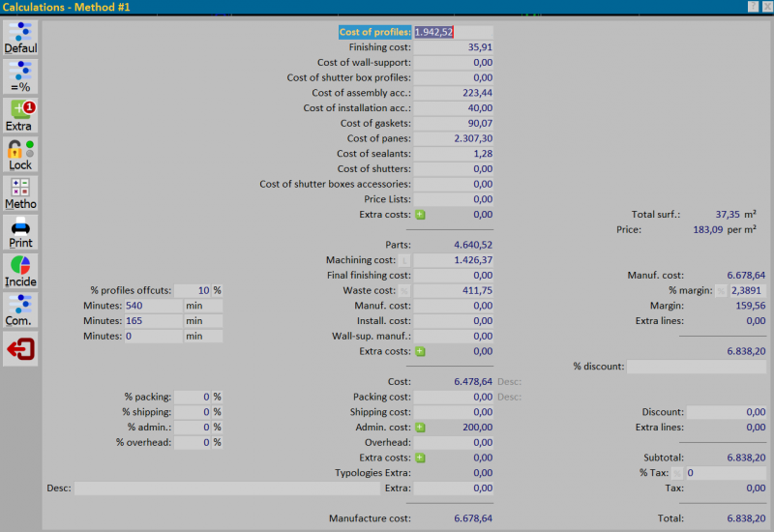Click the Default sliders icon
774x532 pixels.
point(20,38)
